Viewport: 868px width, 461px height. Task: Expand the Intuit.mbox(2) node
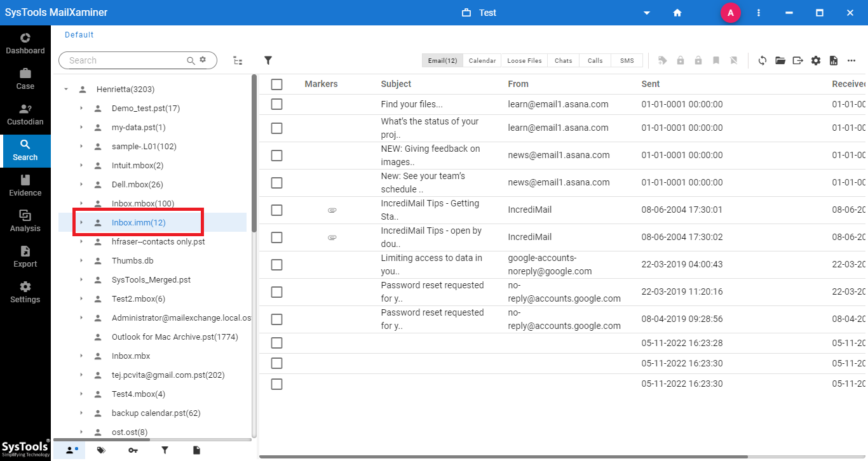click(81, 166)
